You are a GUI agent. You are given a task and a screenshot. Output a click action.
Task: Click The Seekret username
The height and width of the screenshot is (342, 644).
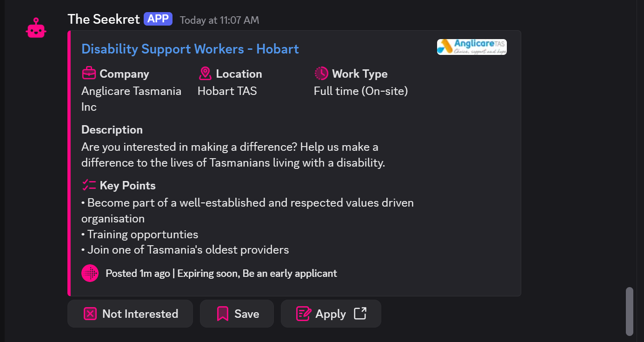tap(103, 19)
